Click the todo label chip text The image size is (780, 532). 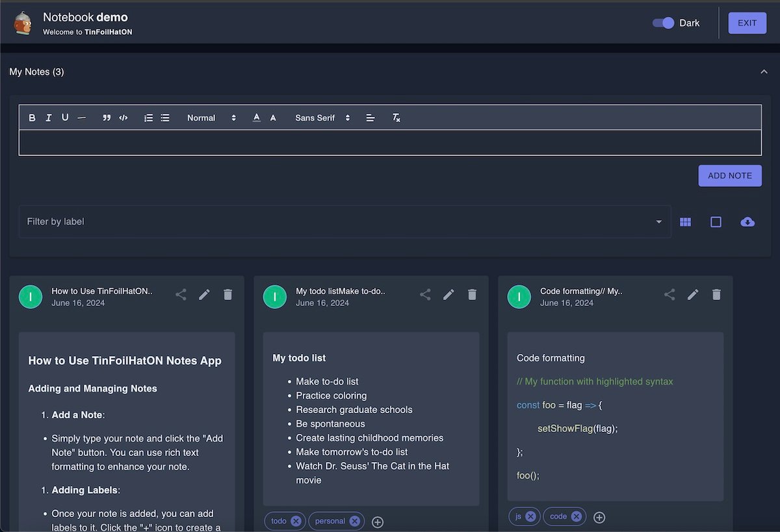point(279,521)
